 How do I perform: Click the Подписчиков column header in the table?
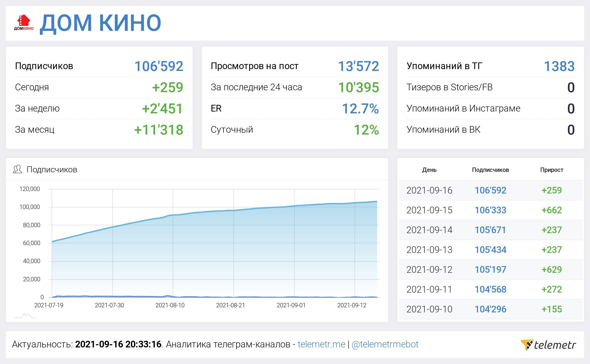tap(490, 170)
